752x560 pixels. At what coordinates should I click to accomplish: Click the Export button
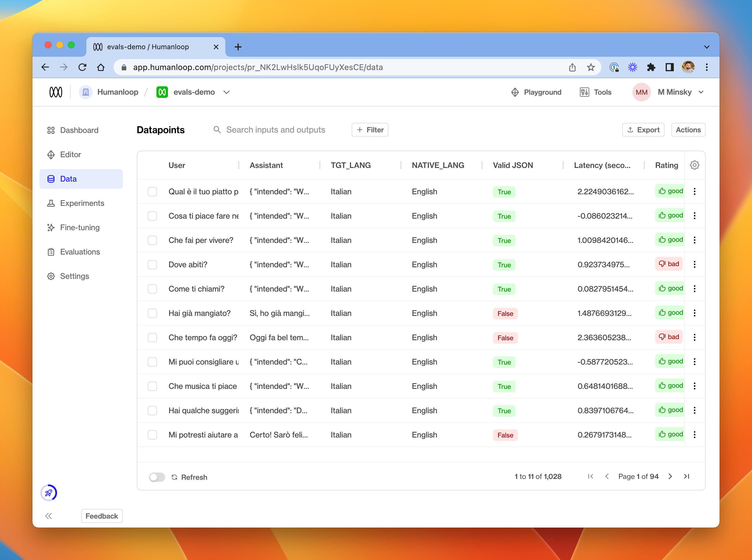click(643, 130)
